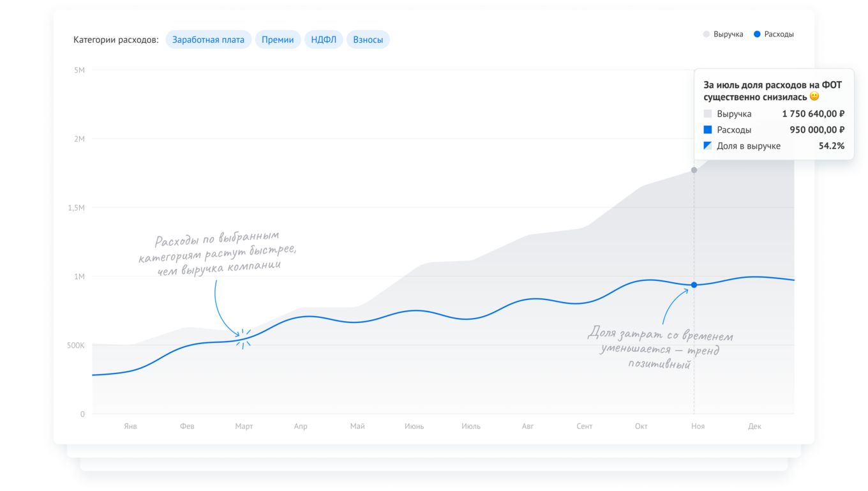The height and width of the screenshot is (491, 868).
Task: Click the 5M y-axis label
Action: (79, 70)
